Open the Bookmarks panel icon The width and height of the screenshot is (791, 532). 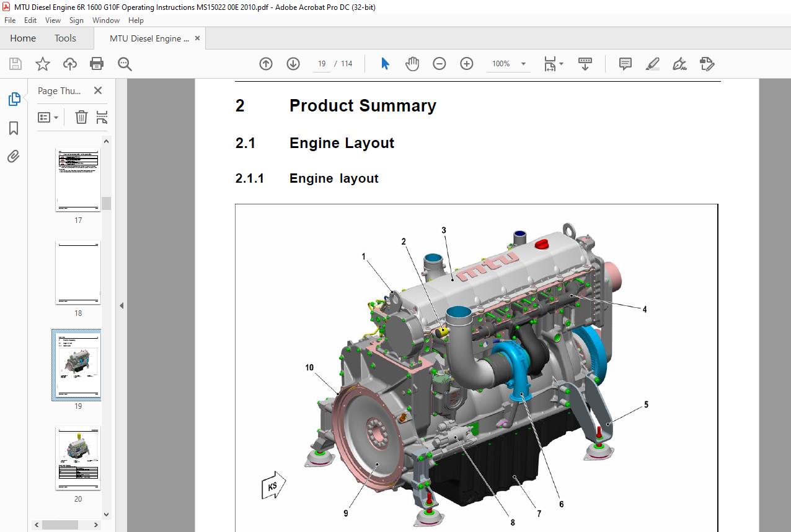pyautogui.click(x=14, y=128)
